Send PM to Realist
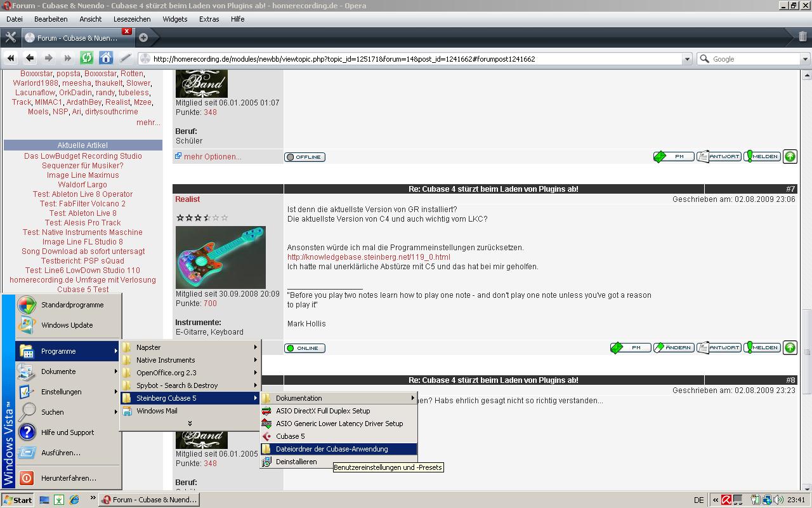 coord(631,347)
